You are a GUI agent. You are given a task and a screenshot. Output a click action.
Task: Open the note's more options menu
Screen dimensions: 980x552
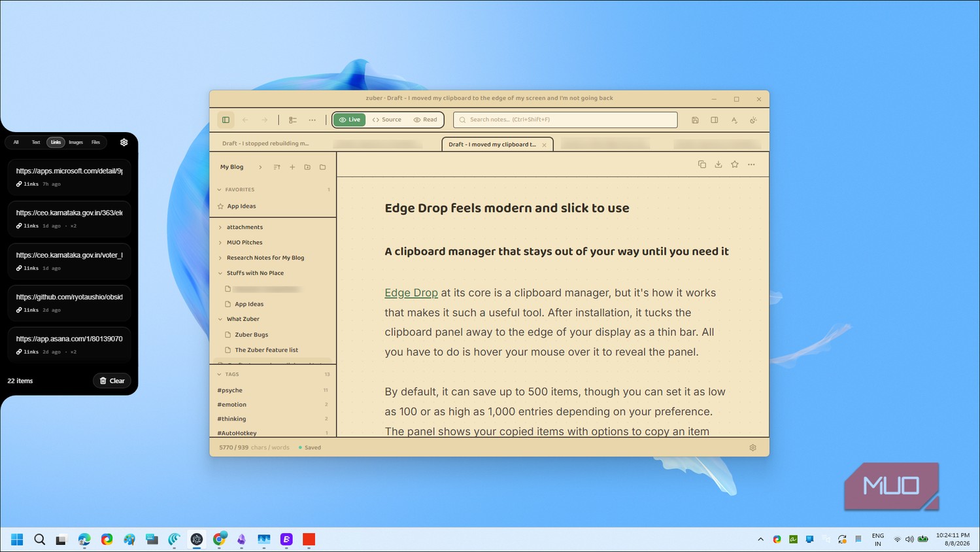(x=751, y=165)
